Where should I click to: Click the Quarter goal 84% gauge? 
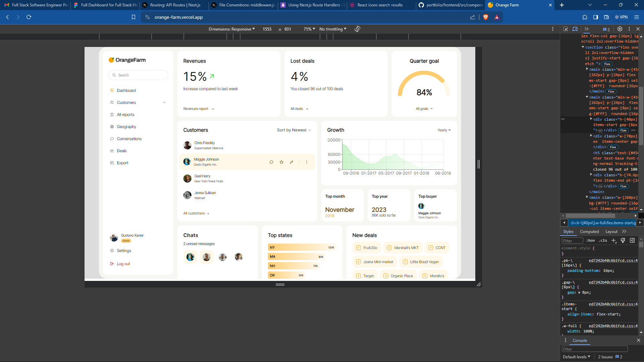[424, 84]
